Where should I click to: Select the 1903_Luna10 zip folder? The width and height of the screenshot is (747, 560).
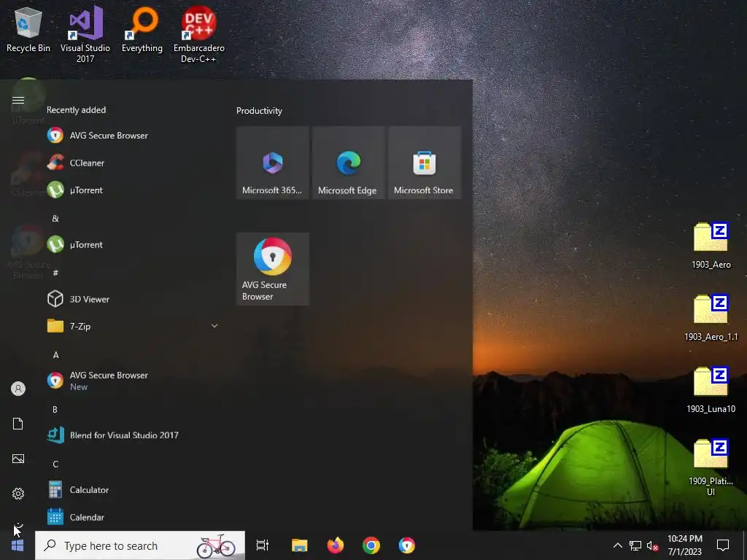[711, 389]
